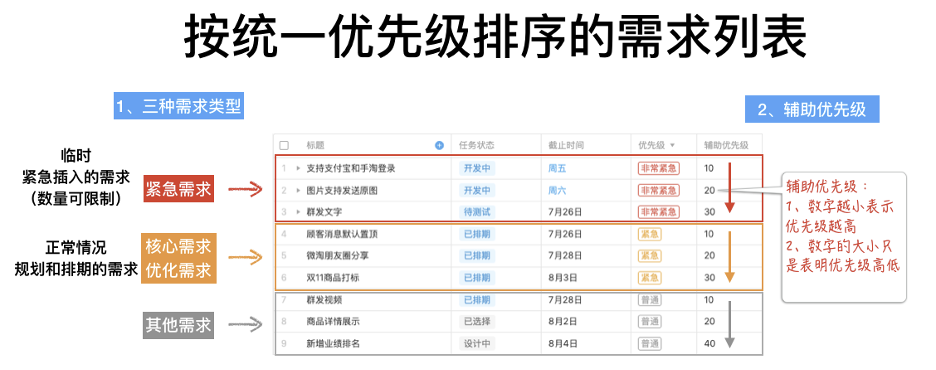Select 7月28日 deadline of 群发视频

point(564,300)
